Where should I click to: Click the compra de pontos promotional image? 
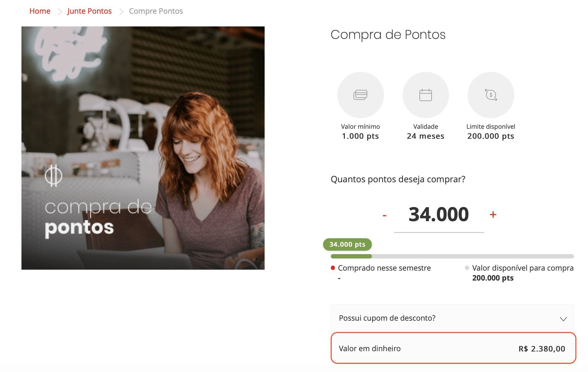click(143, 148)
